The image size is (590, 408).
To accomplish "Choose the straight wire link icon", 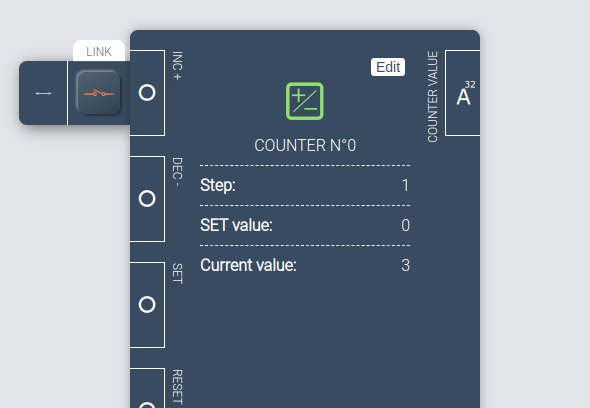I will point(43,93).
